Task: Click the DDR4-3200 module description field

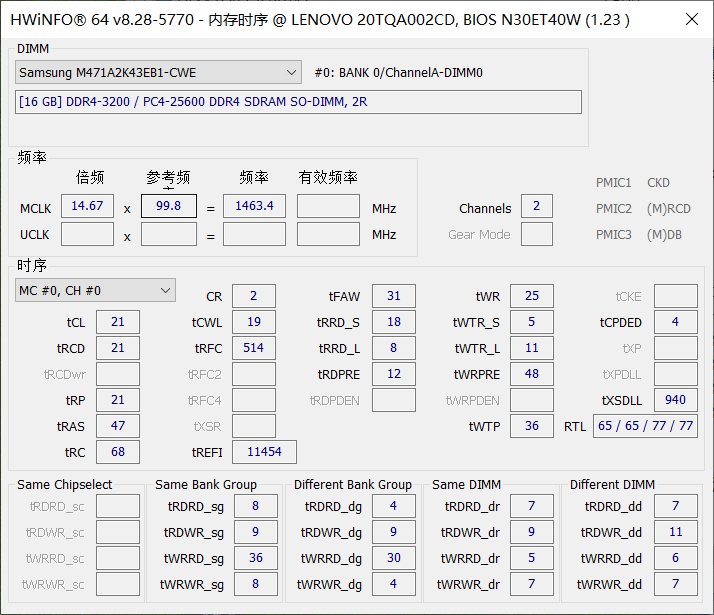Action: point(298,102)
